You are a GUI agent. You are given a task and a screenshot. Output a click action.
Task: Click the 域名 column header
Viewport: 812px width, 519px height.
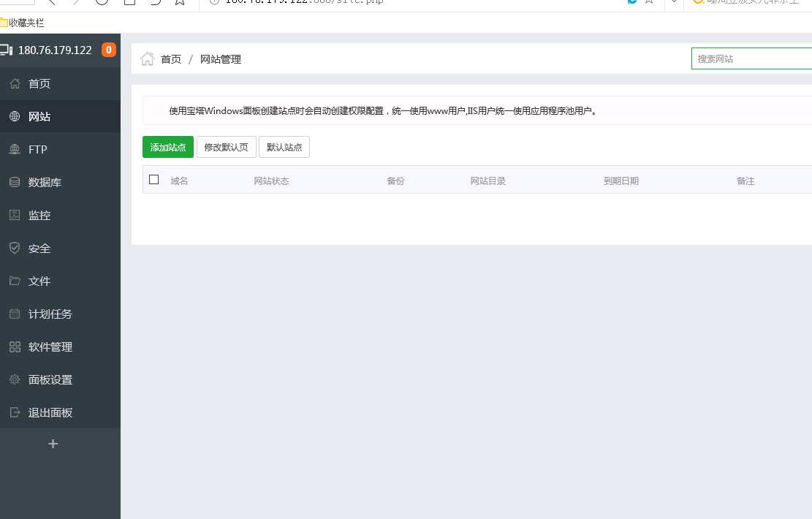pos(179,181)
